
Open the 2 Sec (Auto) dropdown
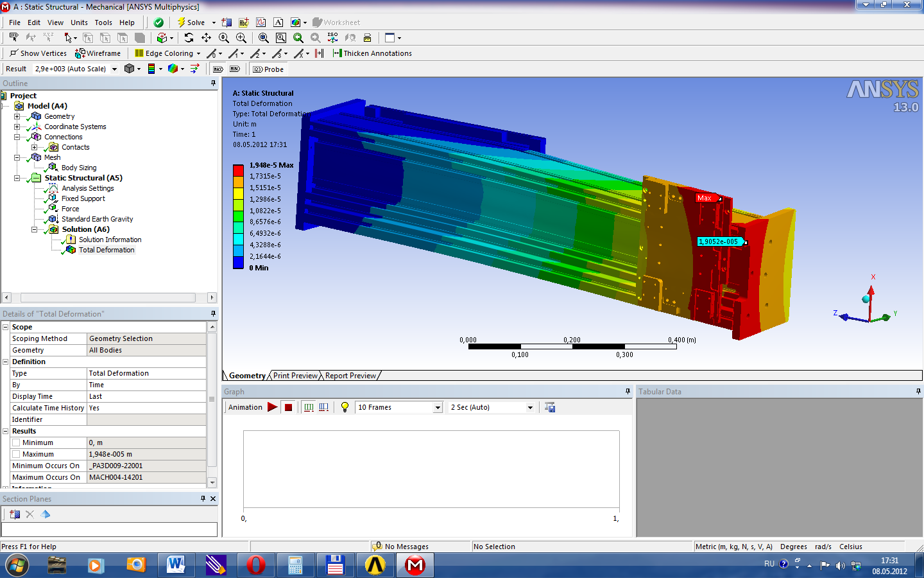coord(530,407)
